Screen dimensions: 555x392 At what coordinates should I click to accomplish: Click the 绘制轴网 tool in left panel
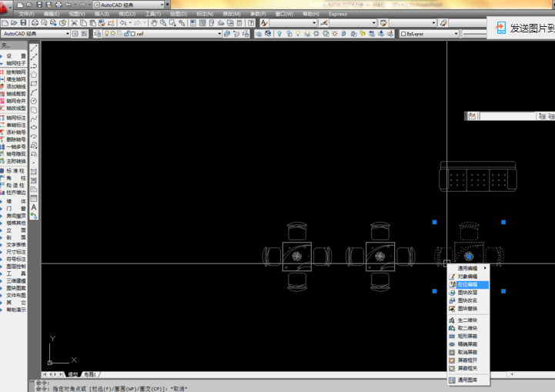15,72
